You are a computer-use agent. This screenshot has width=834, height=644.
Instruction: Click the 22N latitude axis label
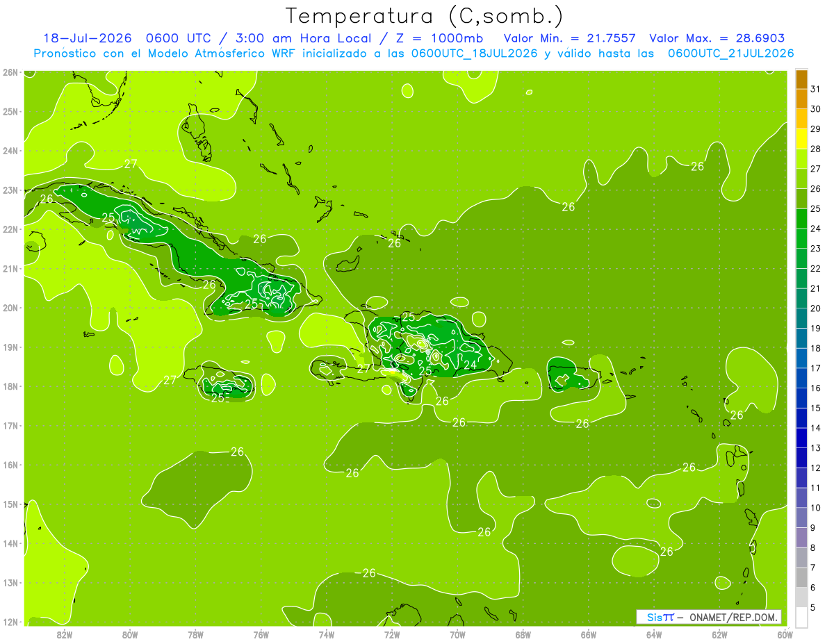click(x=10, y=229)
